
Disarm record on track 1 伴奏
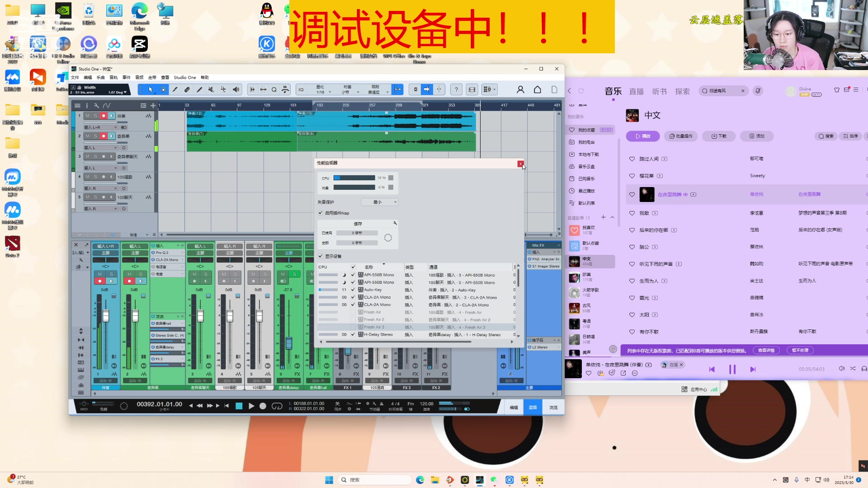[x=104, y=116]
